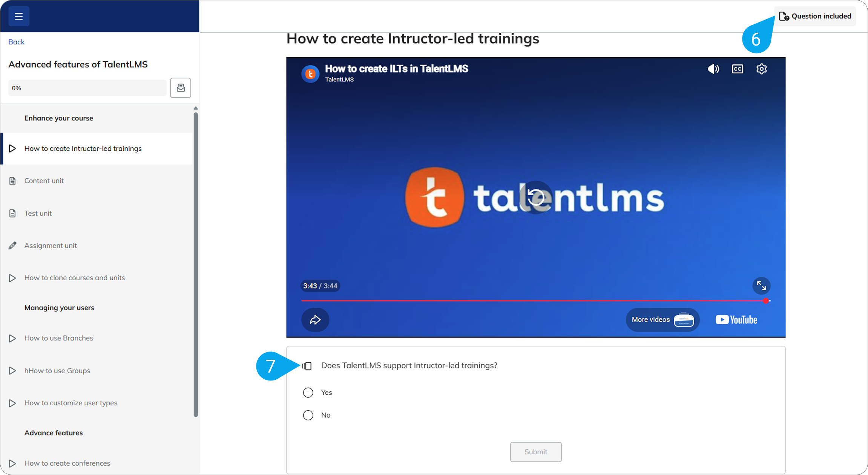Click the course certificate icon button
Image resolution: width=868 pixels, height=475 pixels.
(x=180, y=88)
